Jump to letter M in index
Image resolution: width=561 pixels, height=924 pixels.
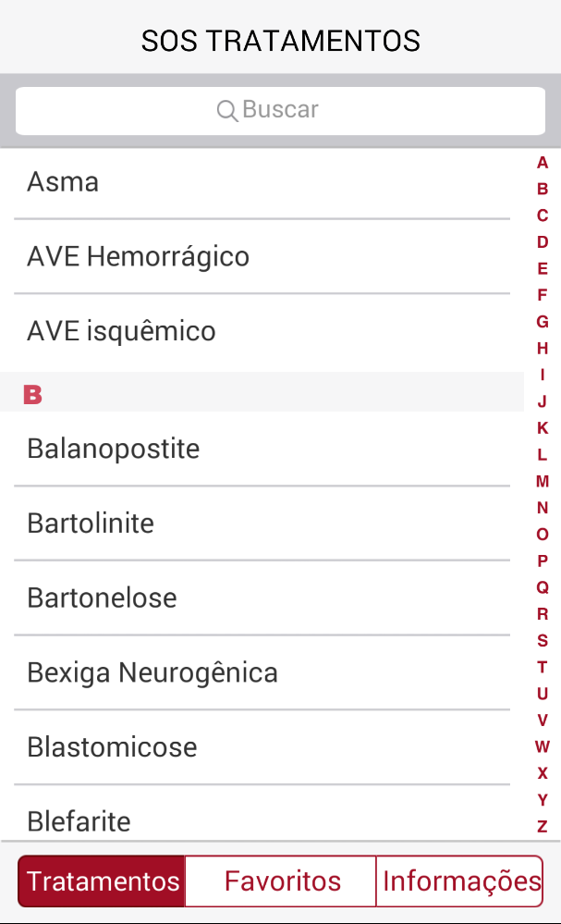point(543,481)
